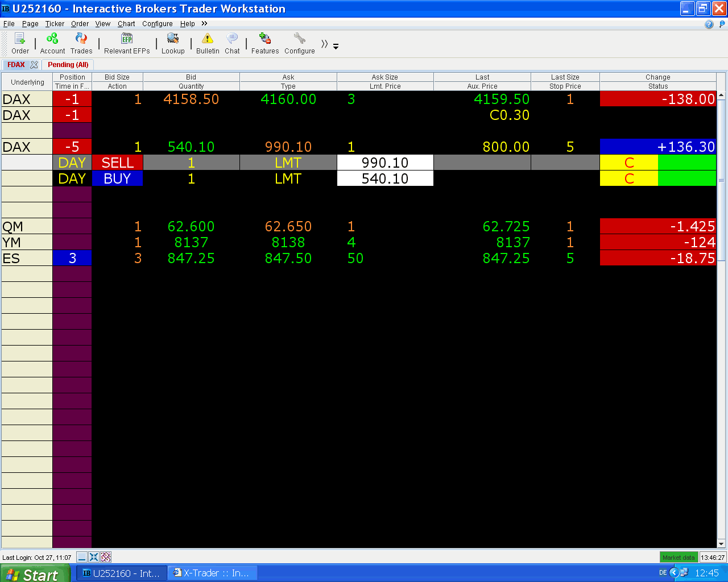Switch to X-Trader taskbar window
The image size is (728, 582).
213,573
